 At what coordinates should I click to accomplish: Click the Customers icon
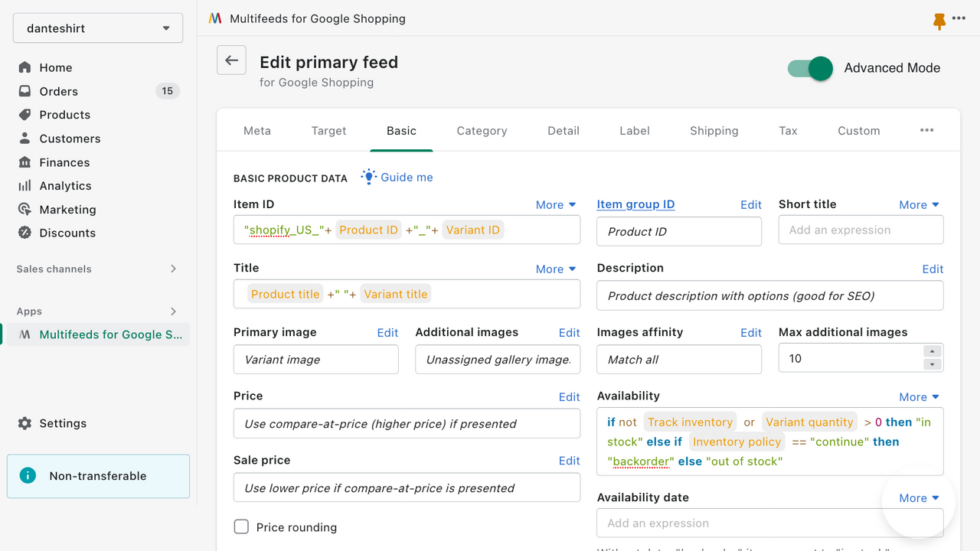[x=24, y=139]
